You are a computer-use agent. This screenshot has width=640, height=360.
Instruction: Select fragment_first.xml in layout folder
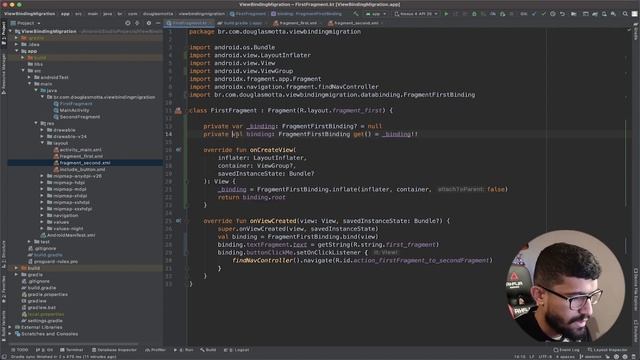(x=81, y=156)
